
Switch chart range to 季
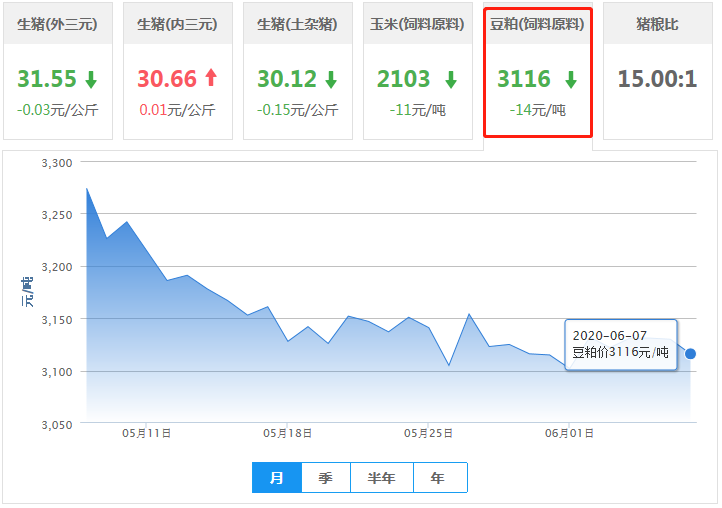point(326,478)
